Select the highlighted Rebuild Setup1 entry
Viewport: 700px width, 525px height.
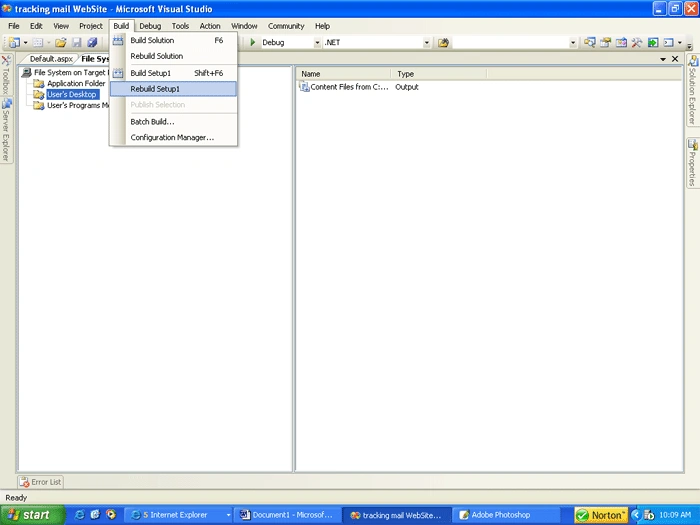click(174, 89)
